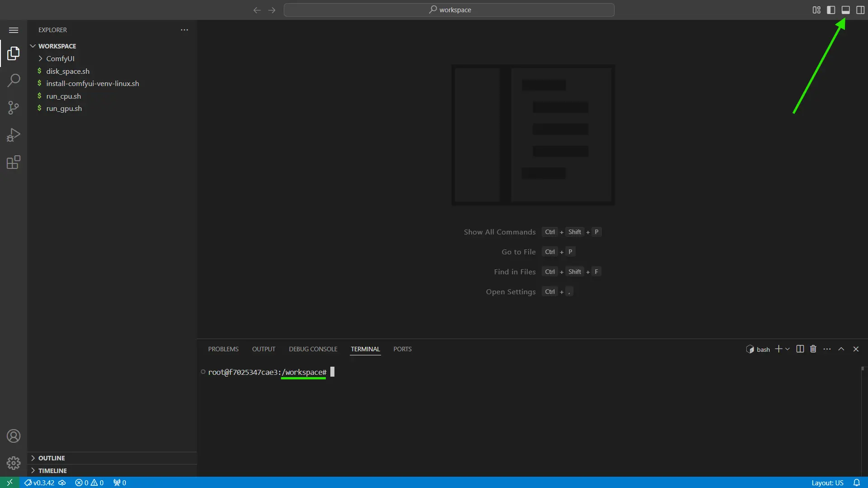Create a new terminal with plus icon
Viewport: 868px width, 488px height.
tap(778, 349)
